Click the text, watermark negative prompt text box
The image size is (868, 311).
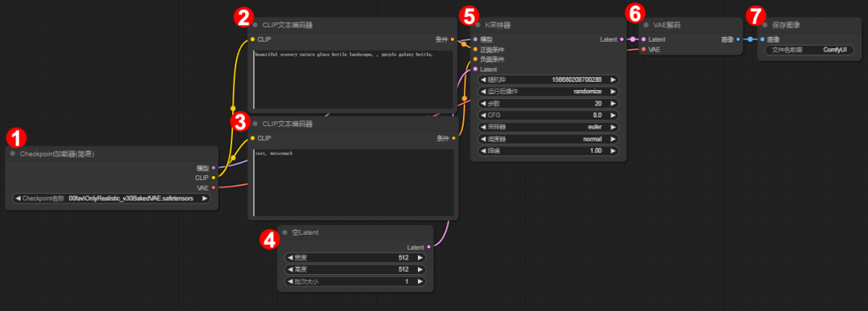click(353, 182)
